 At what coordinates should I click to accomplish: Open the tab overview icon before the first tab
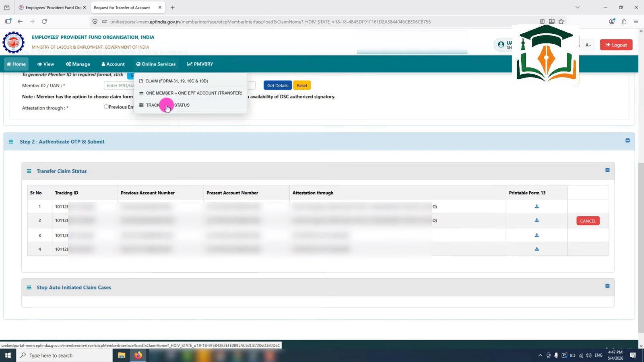coord(6,8)
